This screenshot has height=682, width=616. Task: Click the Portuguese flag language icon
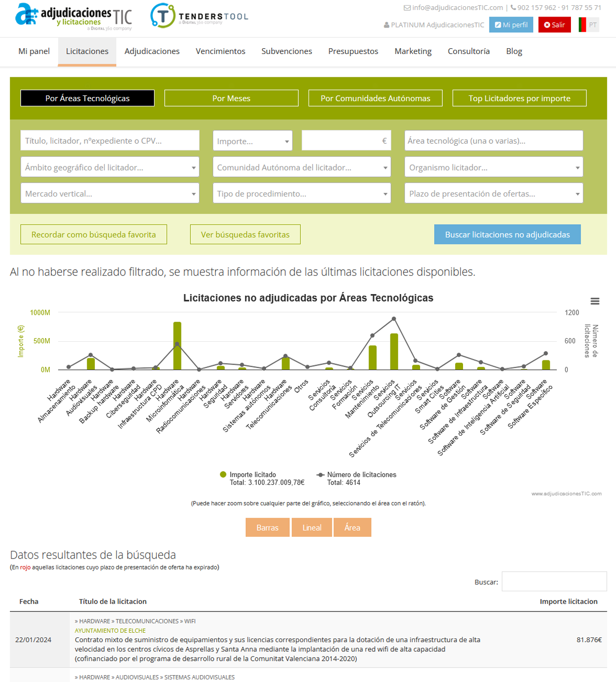(x=582, y=24)
